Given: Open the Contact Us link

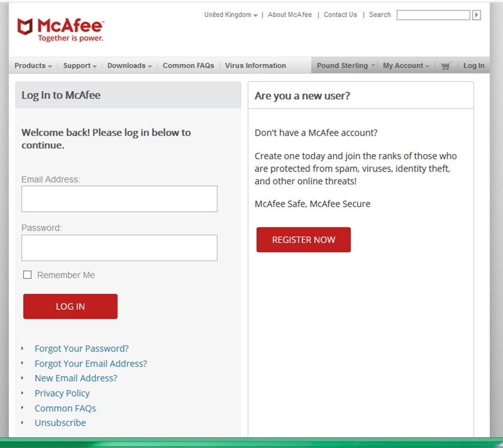Looking at the screenshot, I should coord(340,15).
